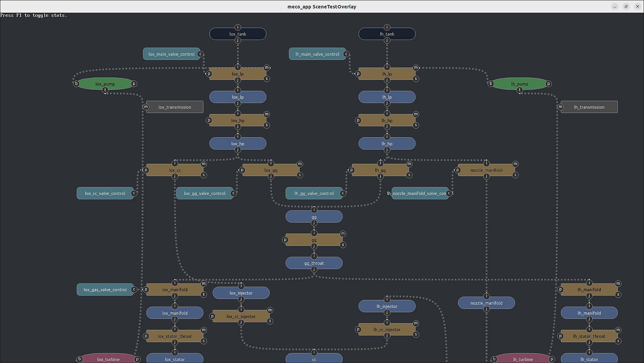Click the 'j' port below lox_tank
Image resolution: width=644 pixels, height=363 pixels.
pos(238,40)
